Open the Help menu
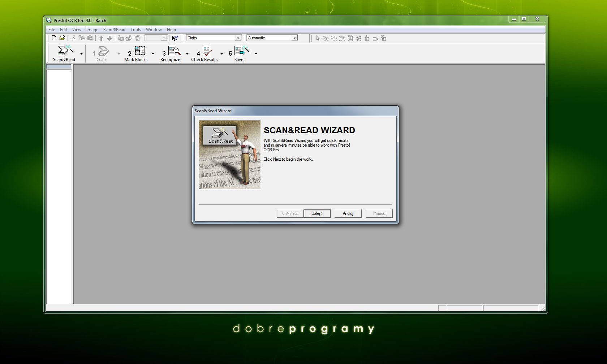This screenshot has height=364, width=607. pos(171,30)
